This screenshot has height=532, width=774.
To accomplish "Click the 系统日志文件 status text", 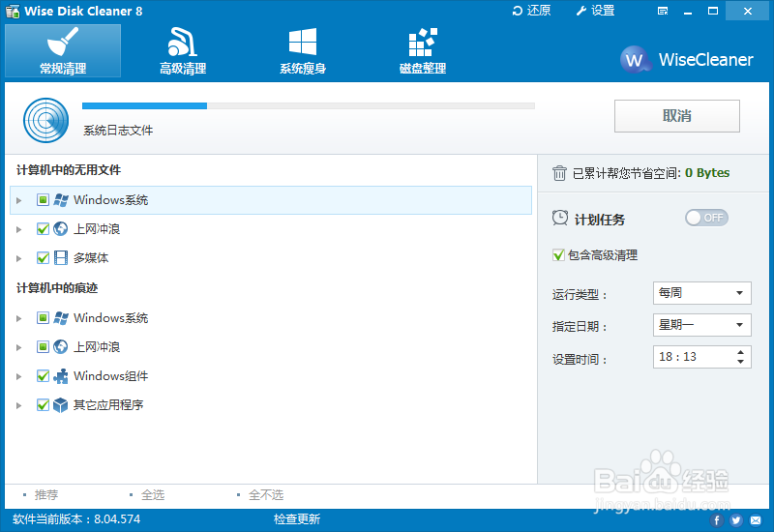I will point(118,131).
